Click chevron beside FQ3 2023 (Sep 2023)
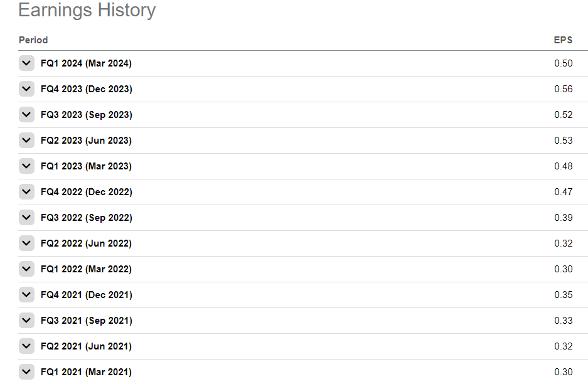588x384 pixels. tap(26, 115)
